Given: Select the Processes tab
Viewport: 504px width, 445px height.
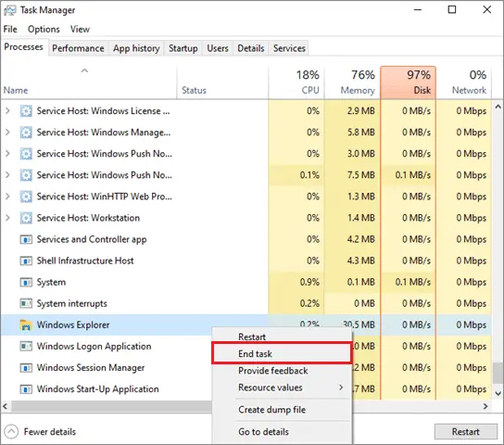Looking at the screenshot, I should click(x=24, y=47).
